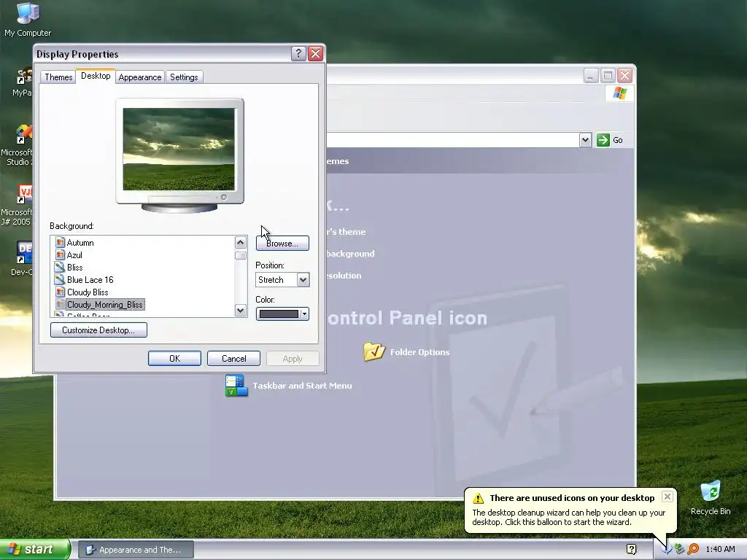Screen dimensions: 747x560
Task: Click the Windows flag logo in Control Panel
Action: [619, 93]
